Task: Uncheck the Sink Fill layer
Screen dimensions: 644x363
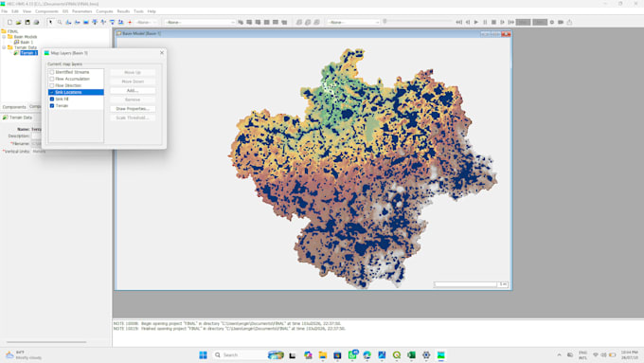Action: pyautogui.click(x=52, y=100)
